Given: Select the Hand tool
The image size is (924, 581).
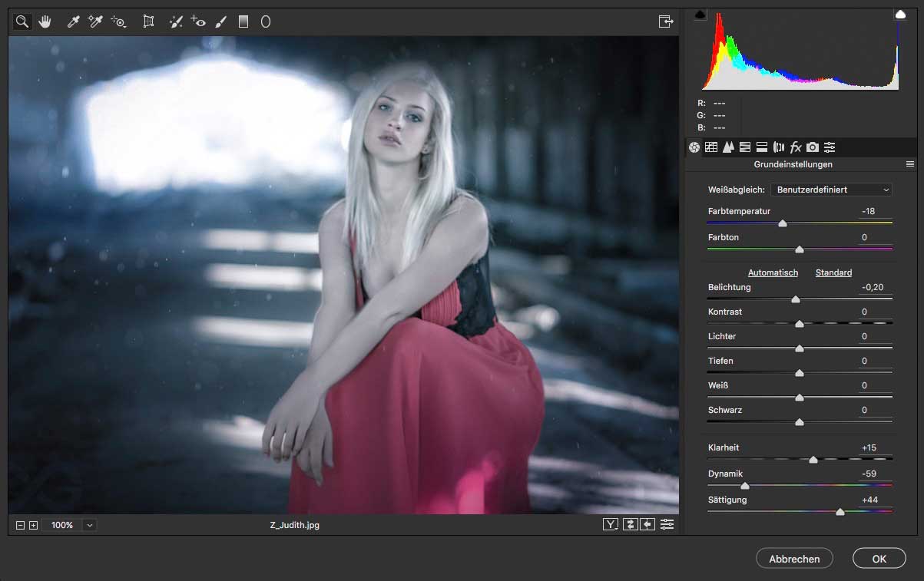Looking at the screenshot, I should 45,21.
